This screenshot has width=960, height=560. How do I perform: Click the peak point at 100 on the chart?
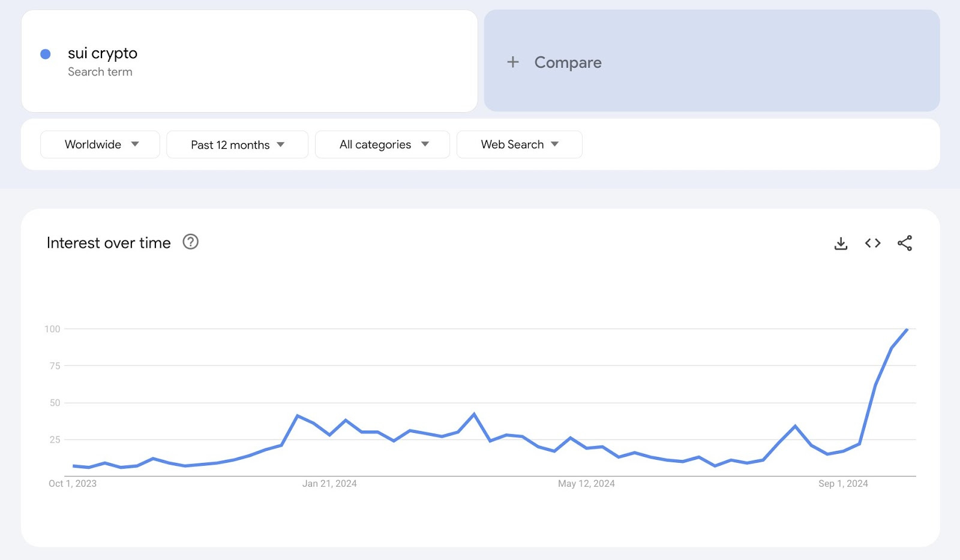907,329
